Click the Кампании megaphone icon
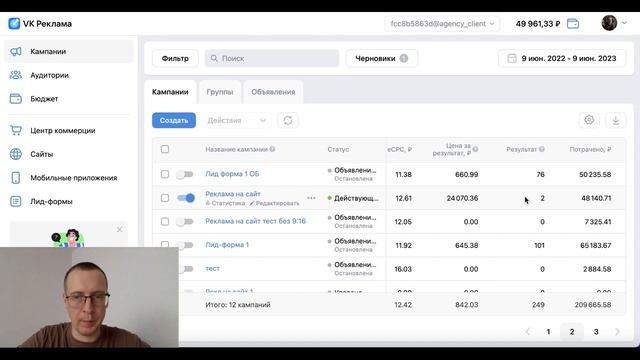 click(16, 51)
